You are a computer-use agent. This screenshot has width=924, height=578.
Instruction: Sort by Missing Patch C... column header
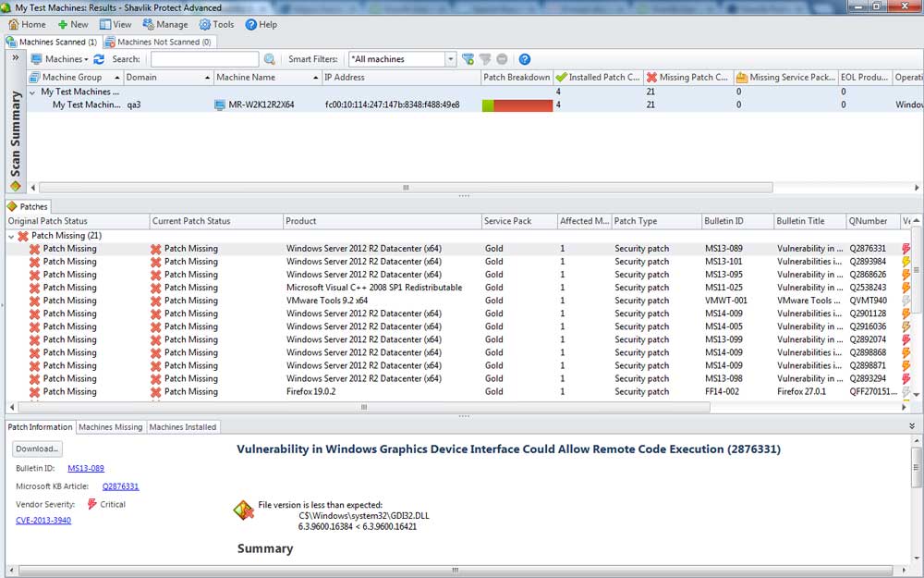687,78
